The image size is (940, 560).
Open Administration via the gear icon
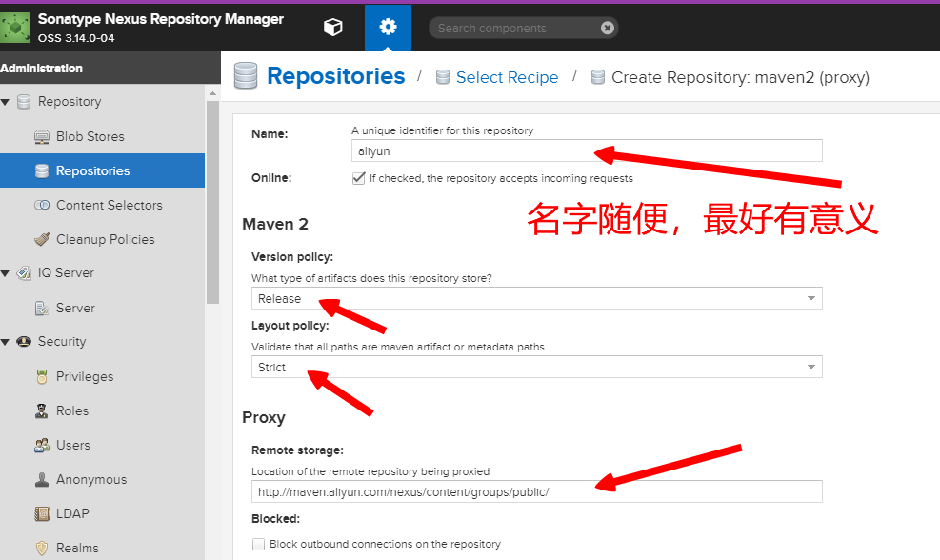[x=388, y=27]
